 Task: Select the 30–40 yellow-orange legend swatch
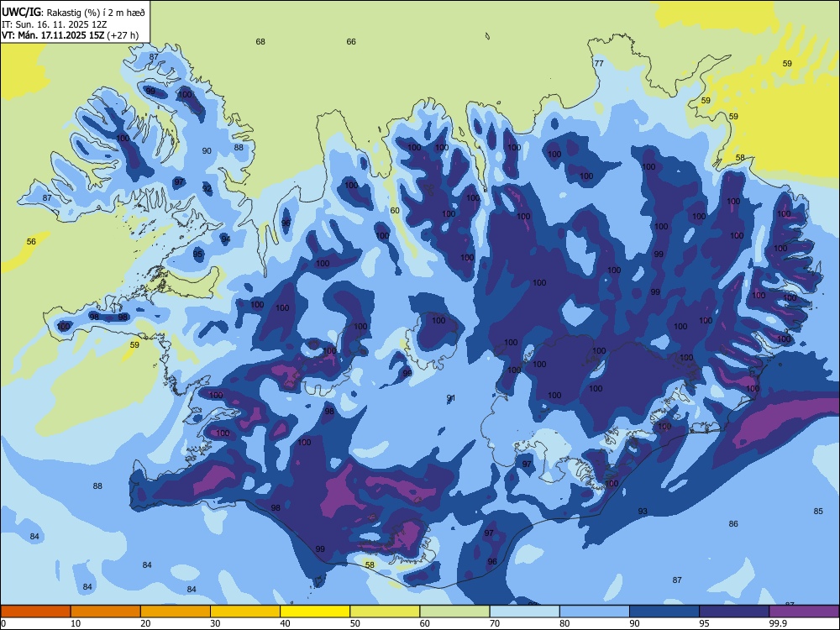coord(245,612)
